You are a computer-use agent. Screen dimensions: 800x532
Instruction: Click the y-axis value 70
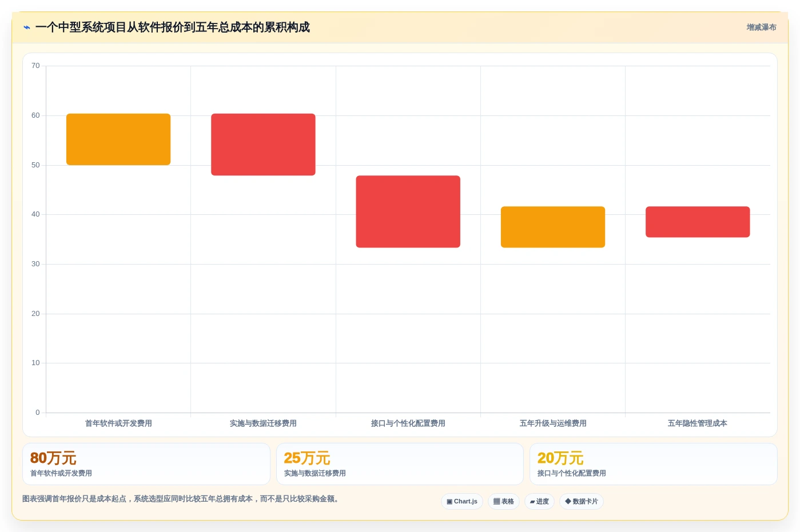tap(35, 66)
